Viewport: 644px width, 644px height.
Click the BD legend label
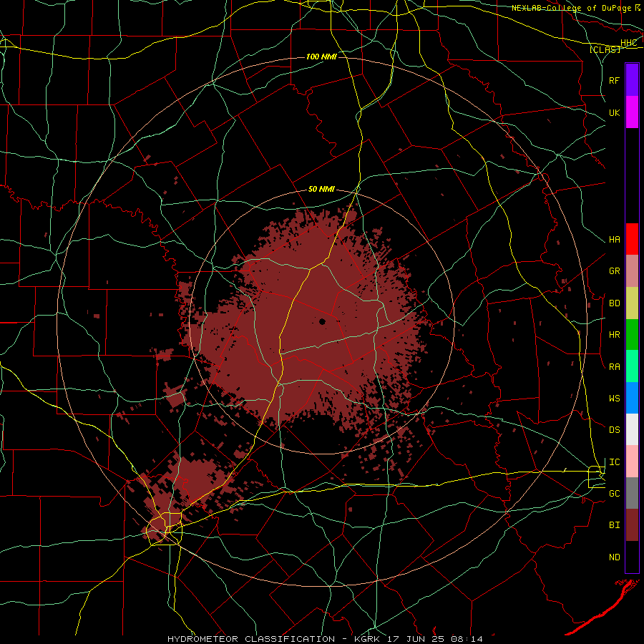(x=614, y=303)
